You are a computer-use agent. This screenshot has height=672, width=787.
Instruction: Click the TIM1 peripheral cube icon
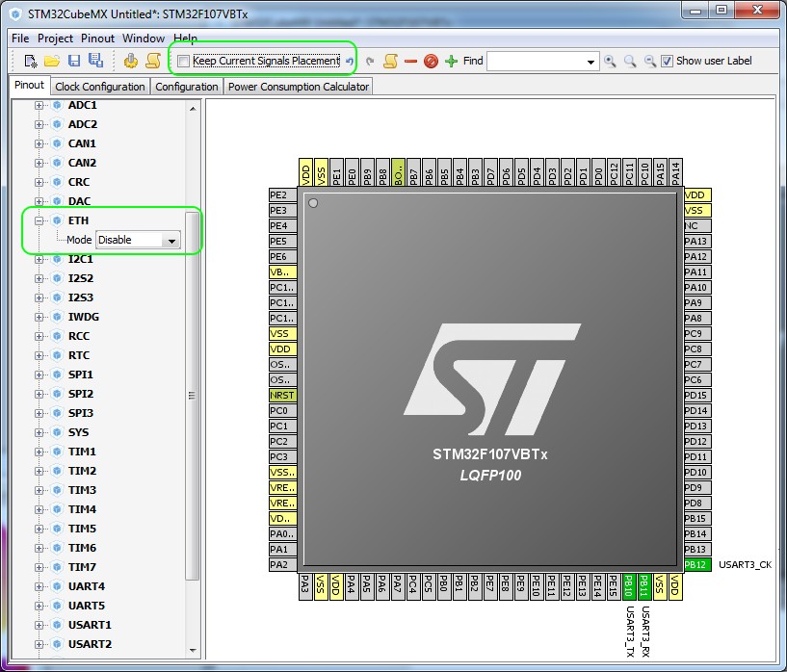(x=57, y=452)
